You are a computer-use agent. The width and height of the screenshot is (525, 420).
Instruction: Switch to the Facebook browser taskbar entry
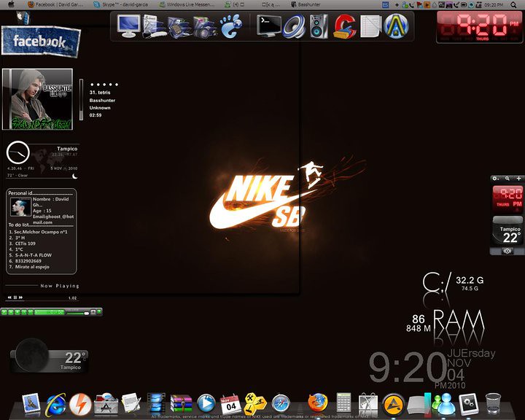pyautogui.click(x=55, y=4)
